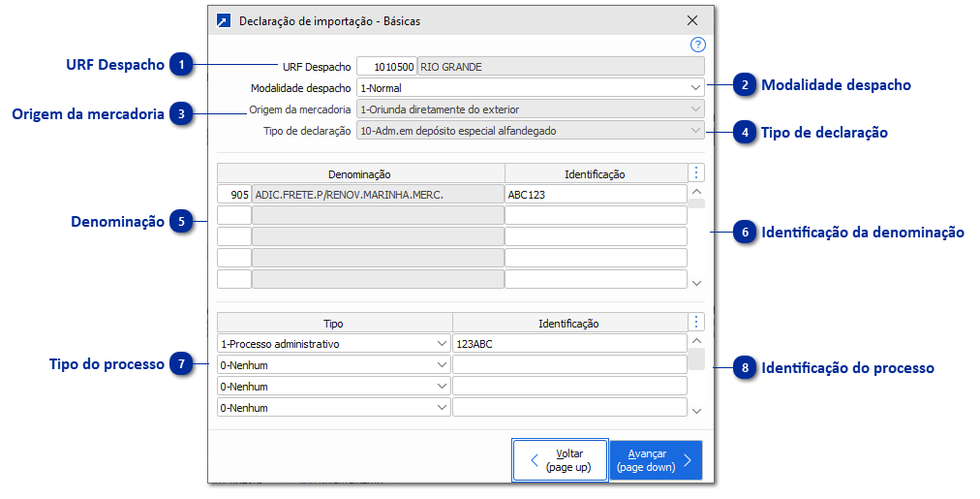This screenshot has height=499, width=980.
Task: Click the denomination code field 905
Action: (x=234, y=195)
